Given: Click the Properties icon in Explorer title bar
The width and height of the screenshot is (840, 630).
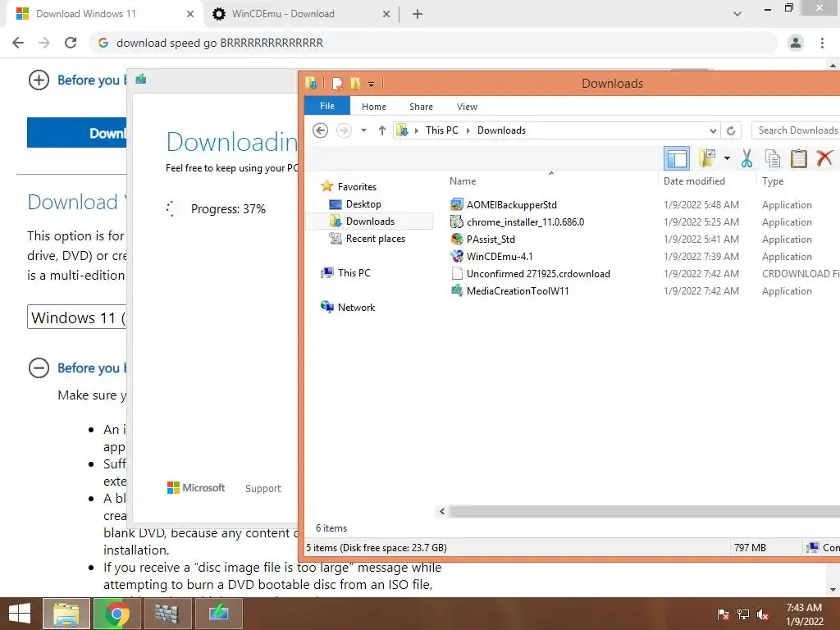Looking at the screenshot, I should (x=337, y=84).
